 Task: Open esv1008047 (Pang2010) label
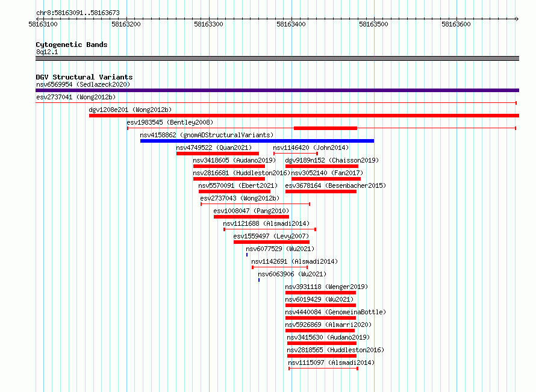point(251,211)
